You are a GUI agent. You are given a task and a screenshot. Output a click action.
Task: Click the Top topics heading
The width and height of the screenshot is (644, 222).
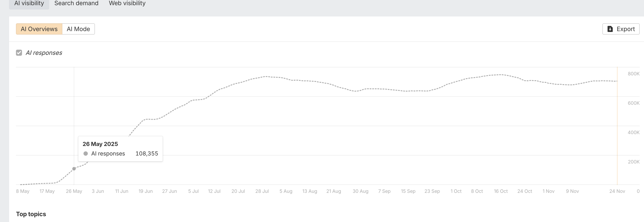(31, 214)
